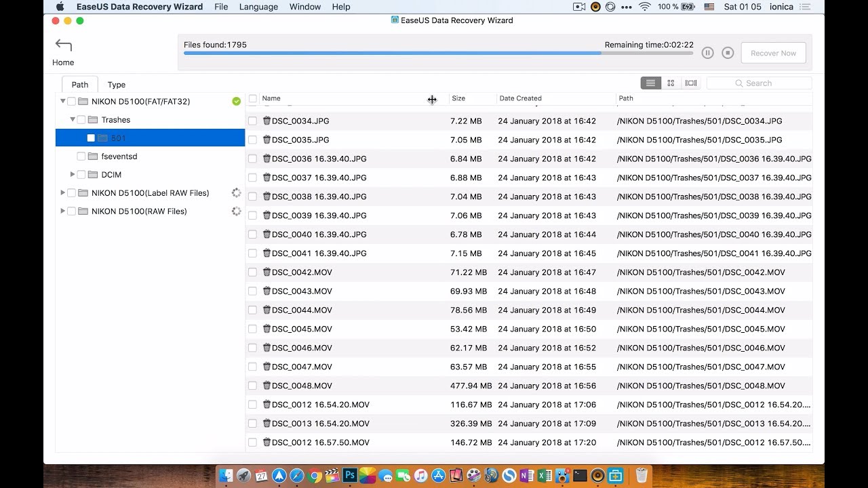Open Calendar from the dock
The image size is (868, 488).
262,476
